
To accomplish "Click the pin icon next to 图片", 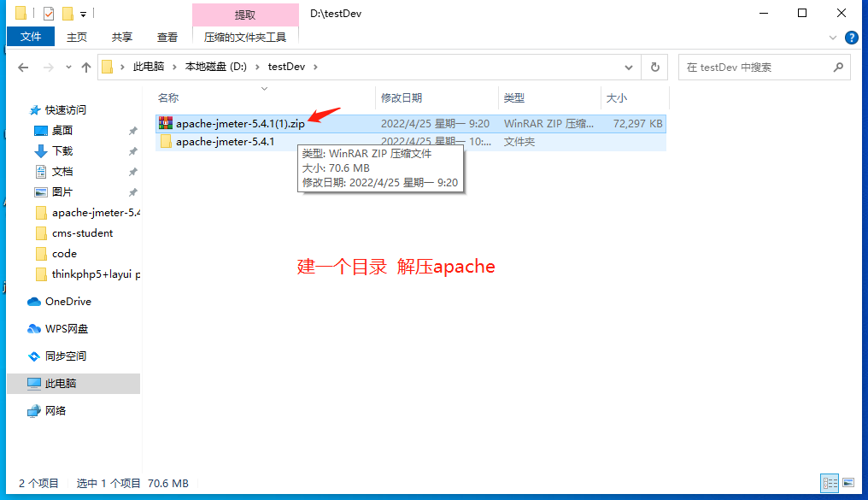I will point(133,192).
